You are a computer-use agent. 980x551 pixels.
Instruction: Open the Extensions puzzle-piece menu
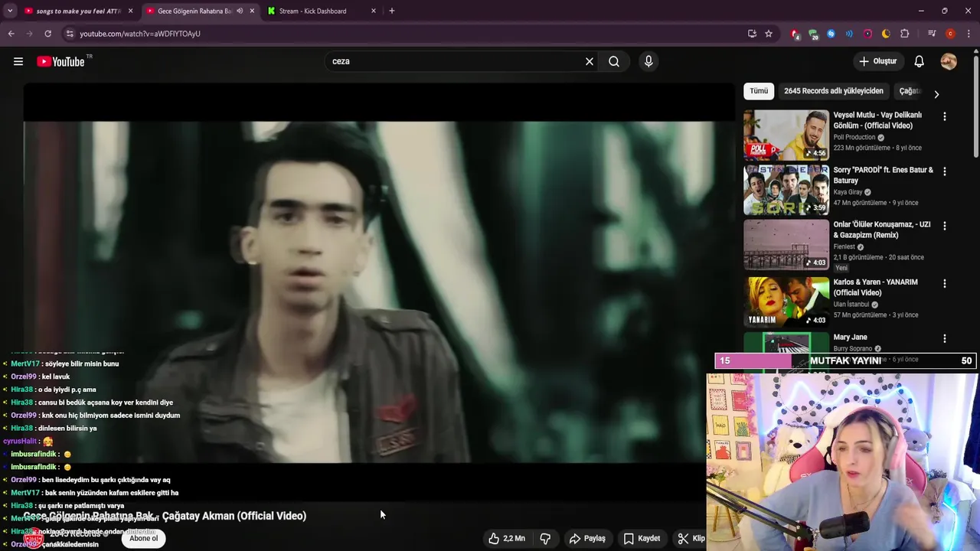904,34
